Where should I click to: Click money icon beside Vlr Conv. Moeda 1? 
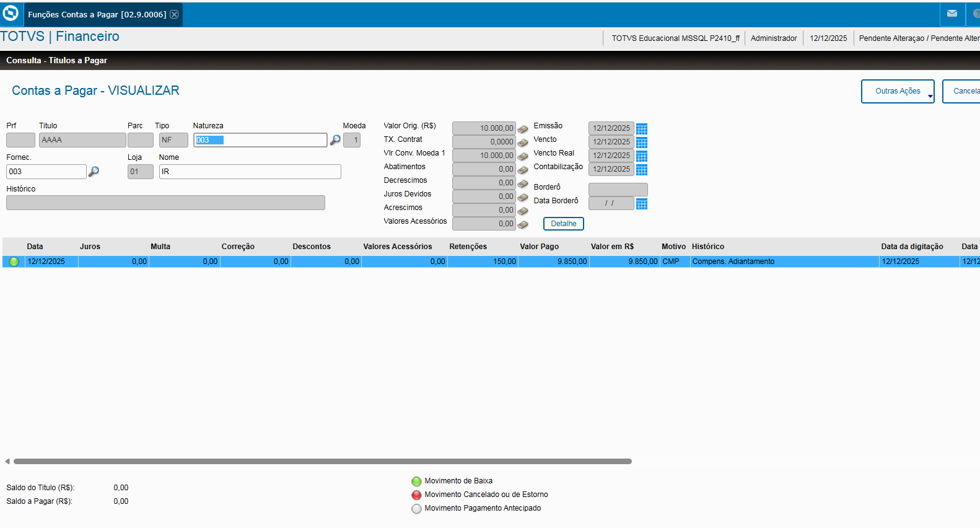(523, 156)
